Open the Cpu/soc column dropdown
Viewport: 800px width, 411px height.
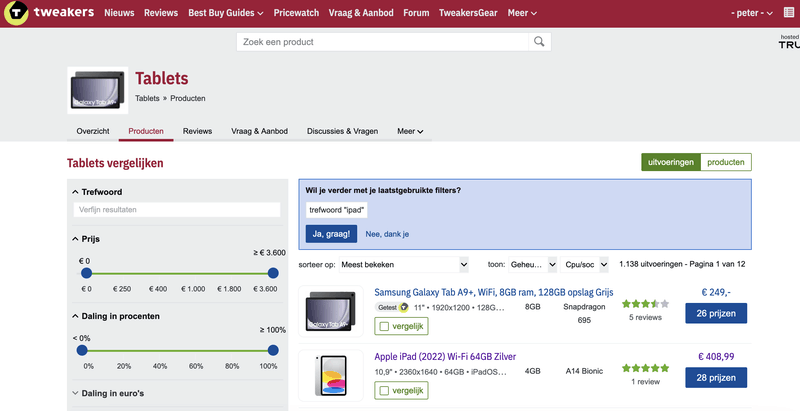click(584, 265)
